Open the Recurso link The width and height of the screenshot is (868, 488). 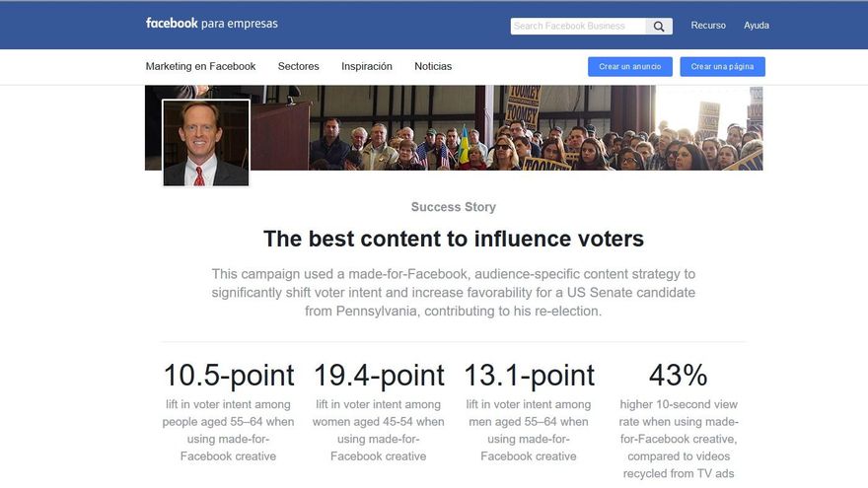[x=708, y=26]
